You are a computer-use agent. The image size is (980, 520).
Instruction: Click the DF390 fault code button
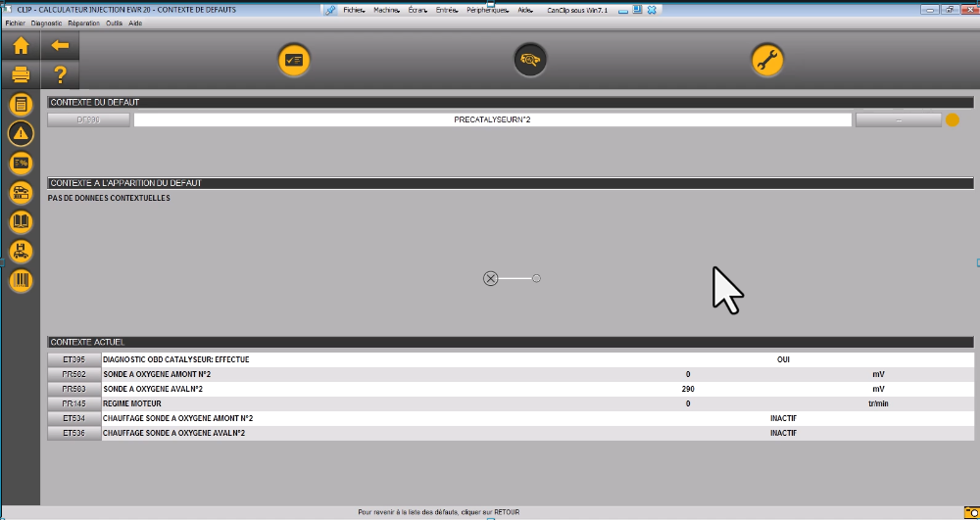[x=88, y=120]
